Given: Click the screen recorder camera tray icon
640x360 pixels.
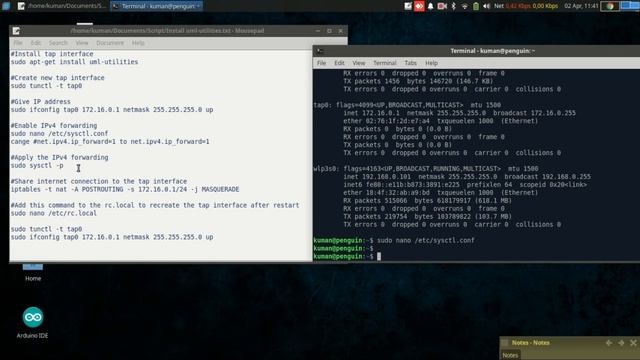Looking at the screenshot, I should click(442, 6).
